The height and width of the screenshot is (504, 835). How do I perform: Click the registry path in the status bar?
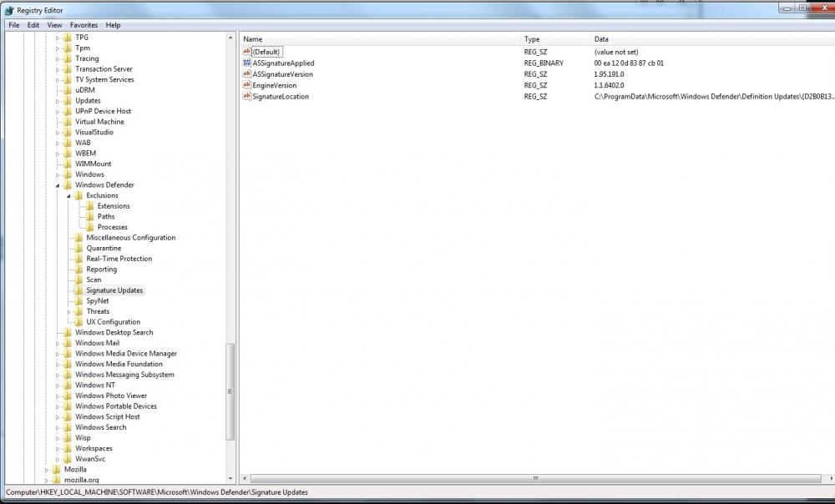[x=157, y=492]
